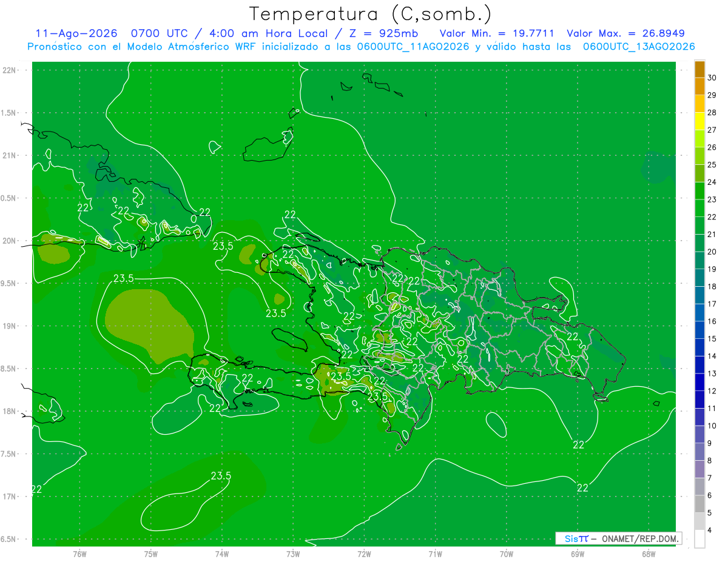Viewport: 728px width, 562px height.
Task: Click the title 'Temperatura (C,somb.)'
Action: [x=370, y=14]
